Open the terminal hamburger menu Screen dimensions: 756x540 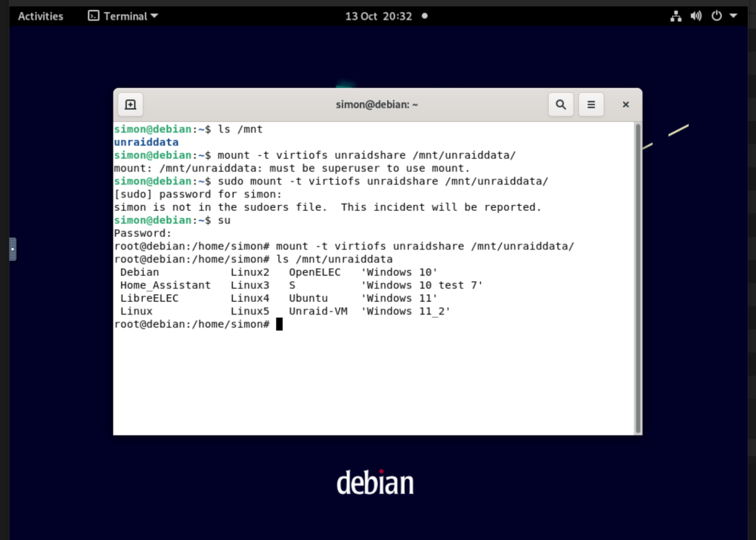[591, 104]
